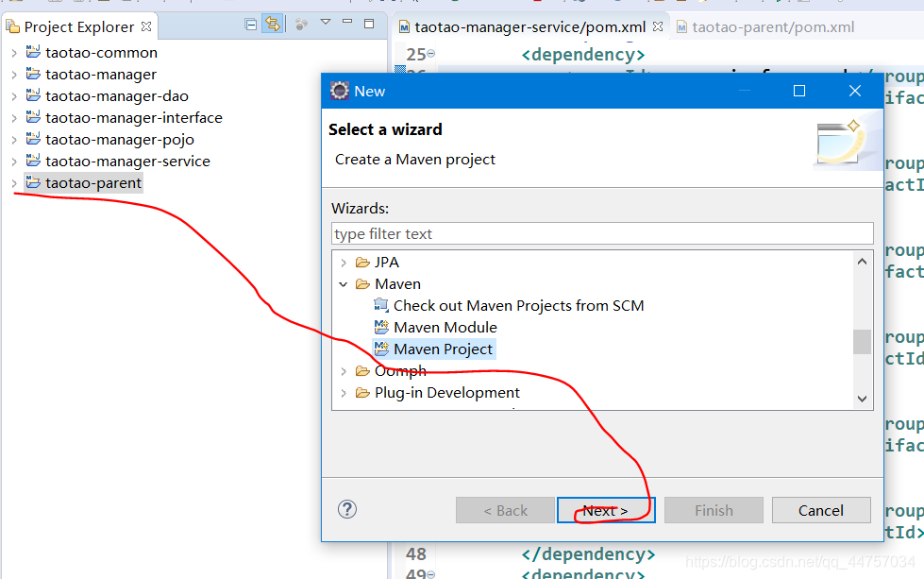
Task: Select taotao-manager in Project Explorer
Action: click(x=101, y=75)
